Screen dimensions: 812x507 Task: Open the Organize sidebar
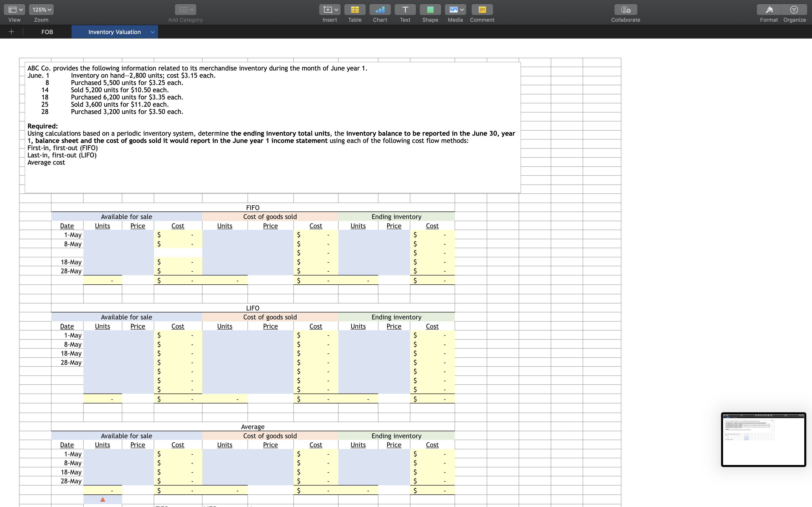794,10
